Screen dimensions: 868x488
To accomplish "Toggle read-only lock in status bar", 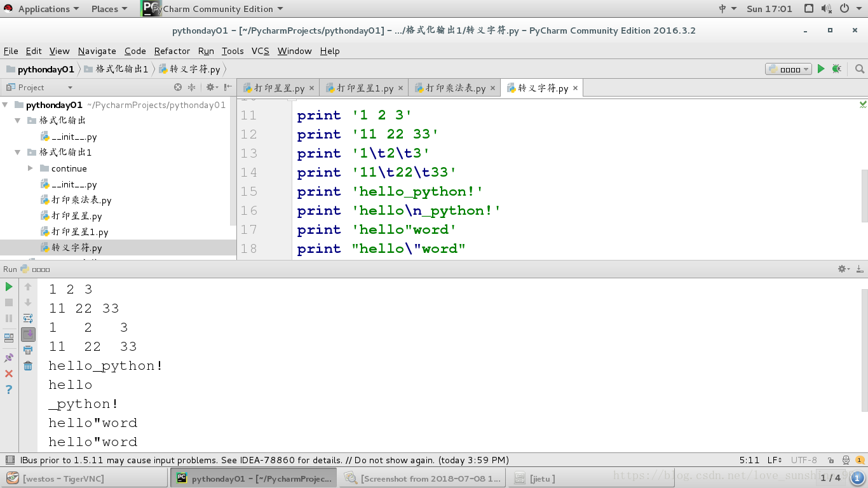I will point(831,460).
